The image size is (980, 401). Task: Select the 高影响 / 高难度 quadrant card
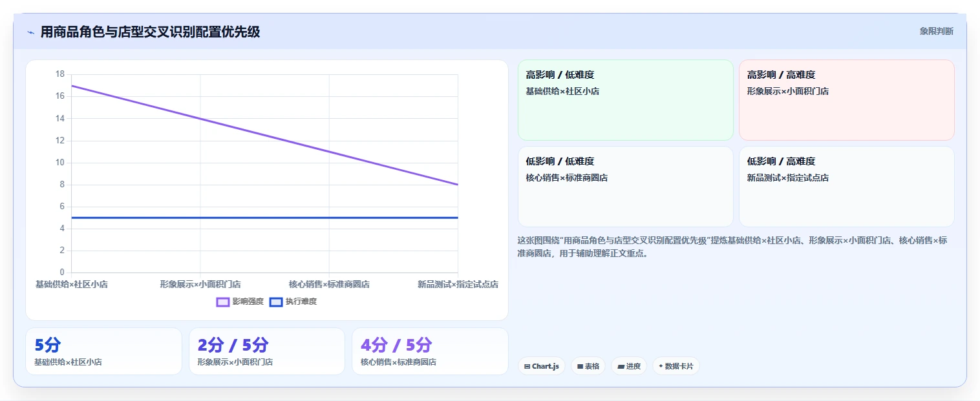[847, 100]
